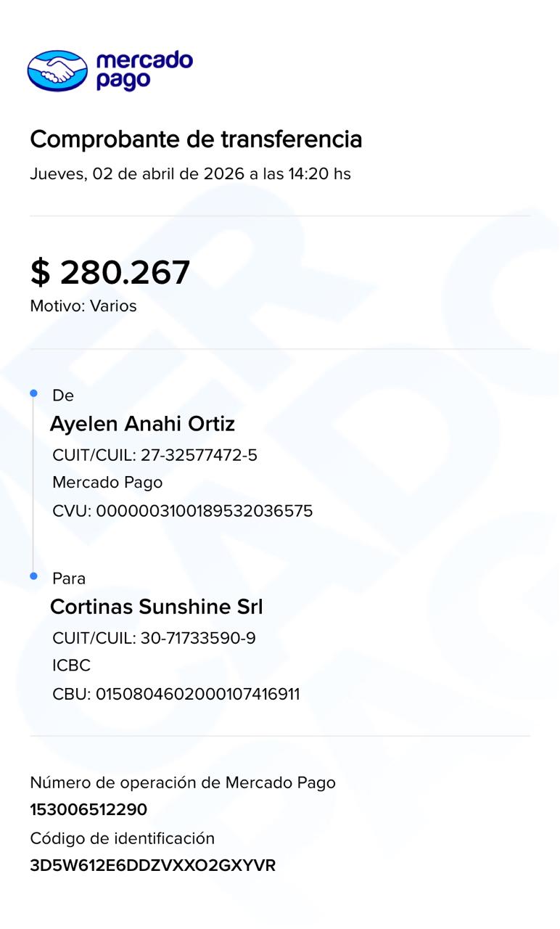The image size is (560, 929).
Task: Click the sender's Mercado Pago account label
Action: coord(107,483)
